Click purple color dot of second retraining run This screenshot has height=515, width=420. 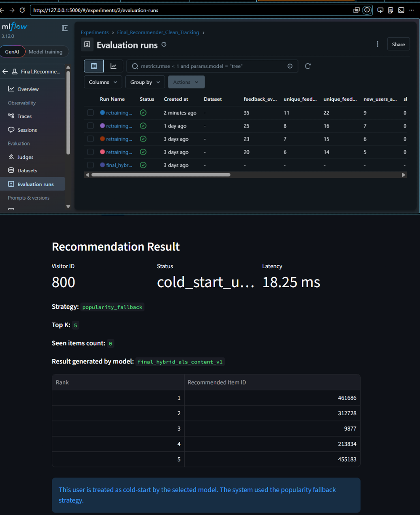pos(102,125)
